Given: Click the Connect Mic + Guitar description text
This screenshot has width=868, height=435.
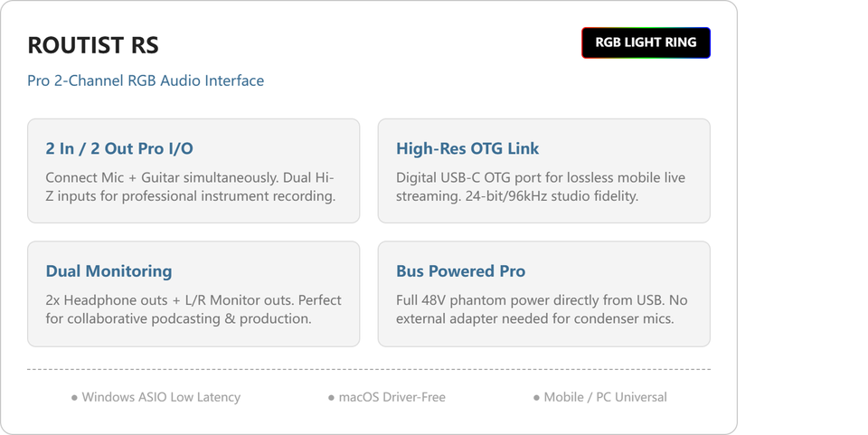Looking at the screenshot, I should click(x=191, y=187).
